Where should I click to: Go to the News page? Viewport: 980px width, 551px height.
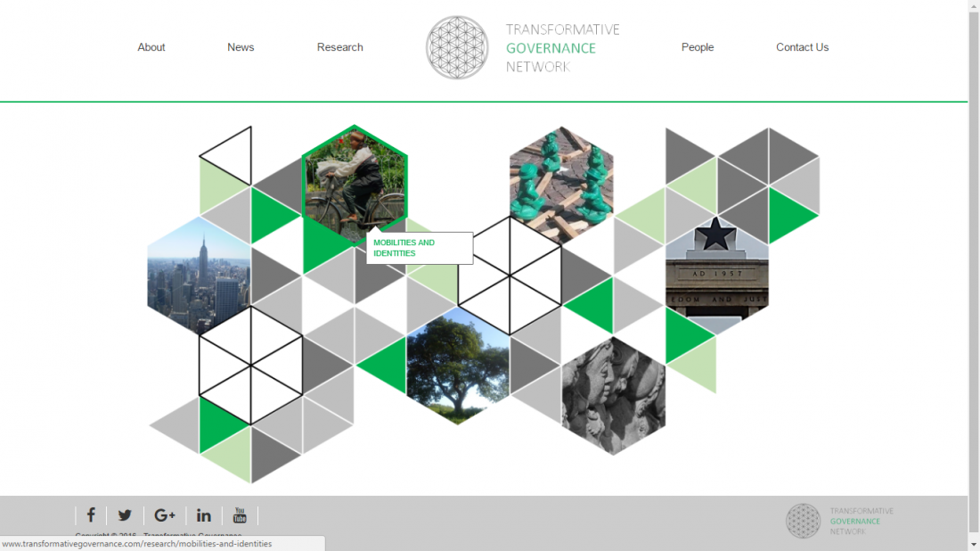click(x=241, y=47)
